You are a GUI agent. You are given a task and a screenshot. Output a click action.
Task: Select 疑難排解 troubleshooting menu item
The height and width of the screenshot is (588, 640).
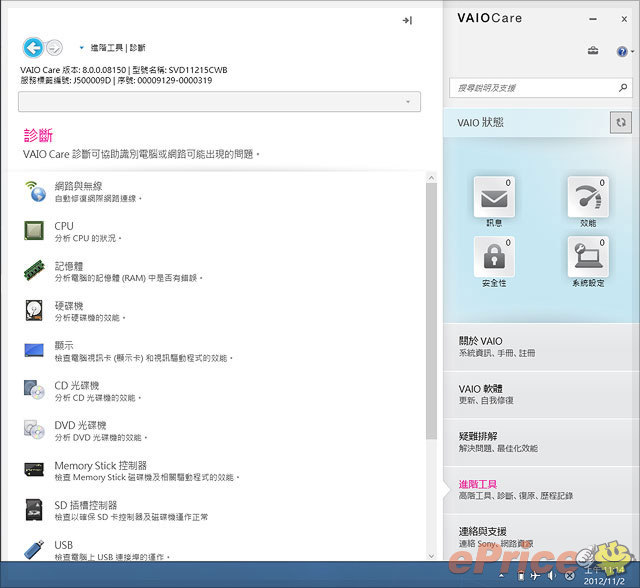(540, 441)
